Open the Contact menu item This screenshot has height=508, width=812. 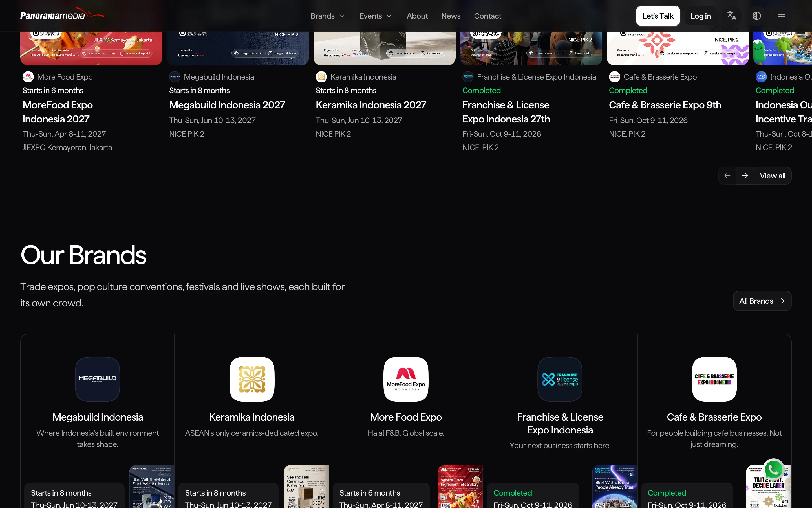click(x=487, y=16)
